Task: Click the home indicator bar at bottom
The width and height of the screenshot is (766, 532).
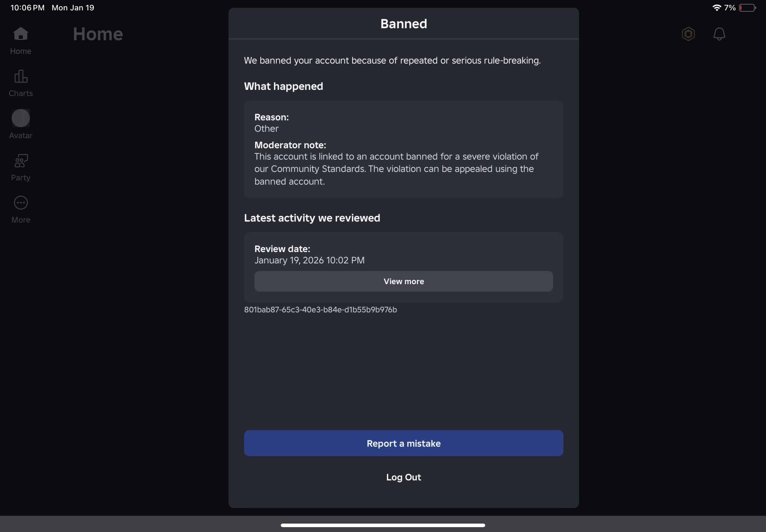Action: (383, 525)
